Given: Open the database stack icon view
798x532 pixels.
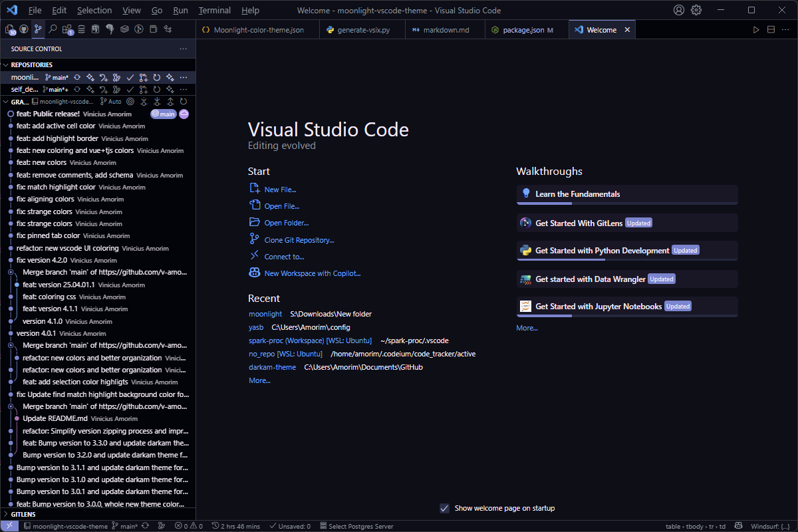Looking at the screenshot, I should [x=81, y=29].
